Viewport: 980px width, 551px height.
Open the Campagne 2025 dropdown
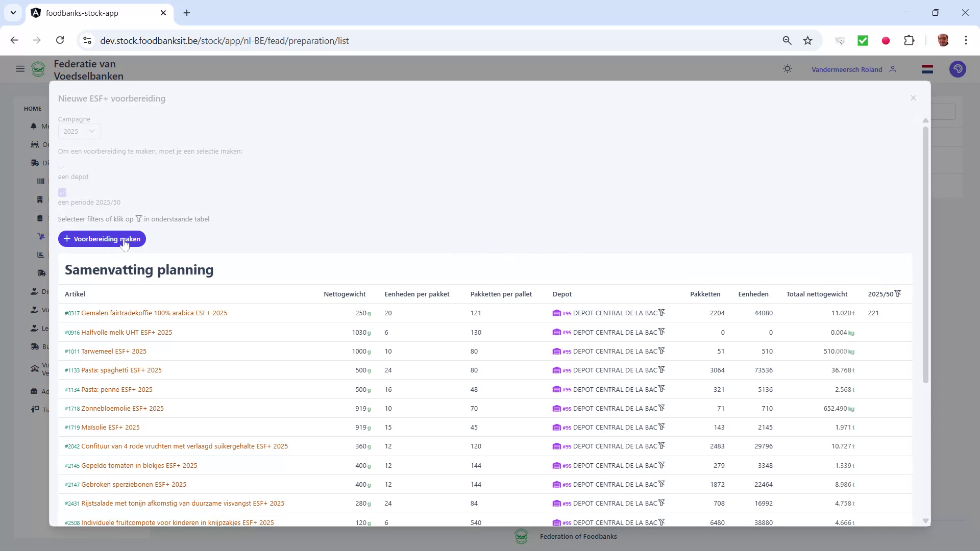click(79, 131)
